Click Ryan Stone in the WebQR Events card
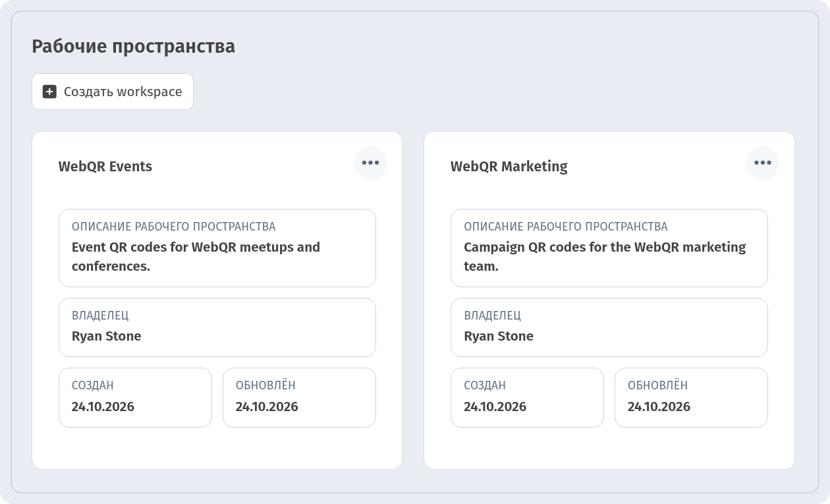The width and height of the screenshot is (830, 504). [x=107, y=336]
